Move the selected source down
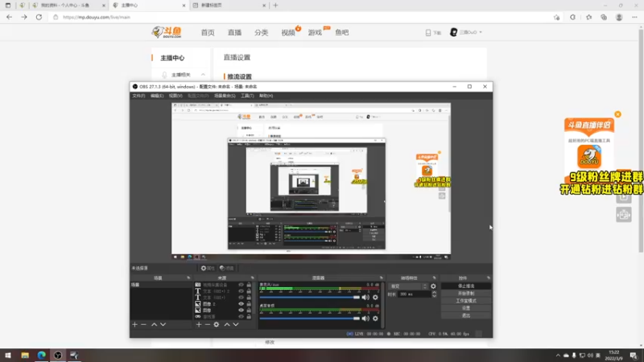The image size is (644, 362). (236, 324)
